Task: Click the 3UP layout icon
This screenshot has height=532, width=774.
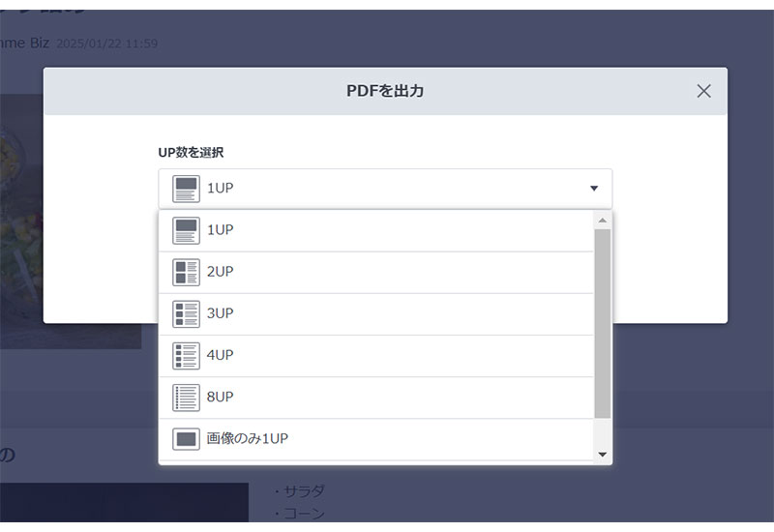Action: pos(186,313)
